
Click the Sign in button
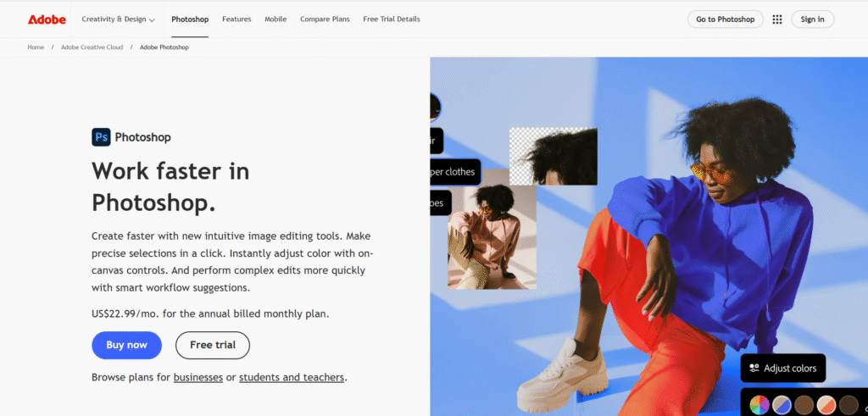point(812,19)
